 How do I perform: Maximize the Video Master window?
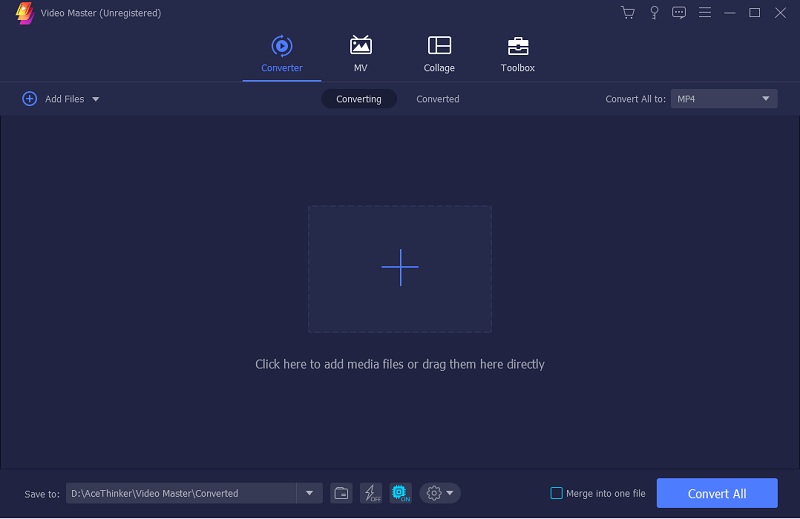pyautogui.click(x=755, y=13)
